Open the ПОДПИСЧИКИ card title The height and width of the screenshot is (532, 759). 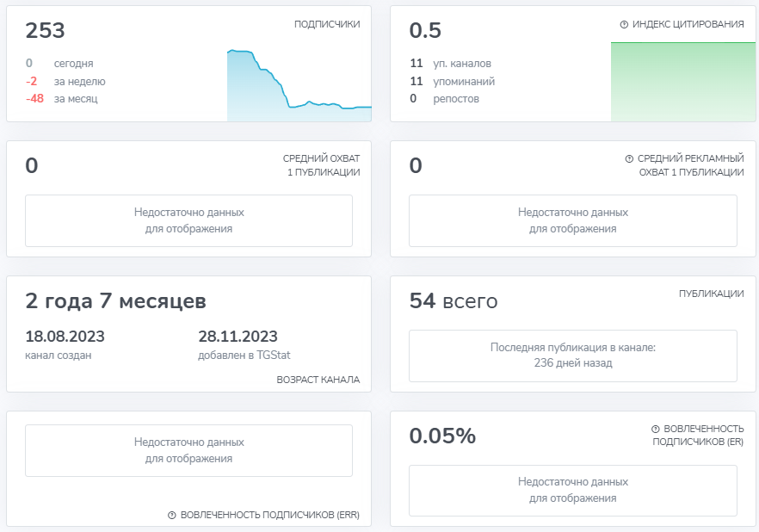[x=327, y=24]
